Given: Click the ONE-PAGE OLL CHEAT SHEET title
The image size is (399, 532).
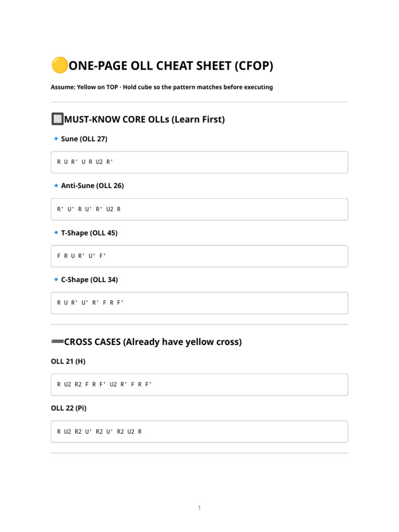Looking at the screenshot, I should point(170,66).
